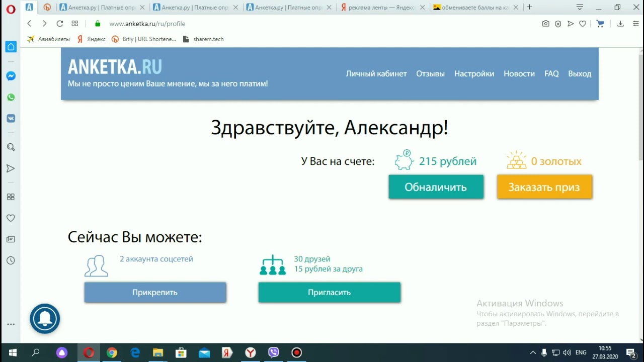The height and width of the screenshot is (362, 644).
Task: Open the 'Яндекс' bookmark
Action: tap(91, 39)
